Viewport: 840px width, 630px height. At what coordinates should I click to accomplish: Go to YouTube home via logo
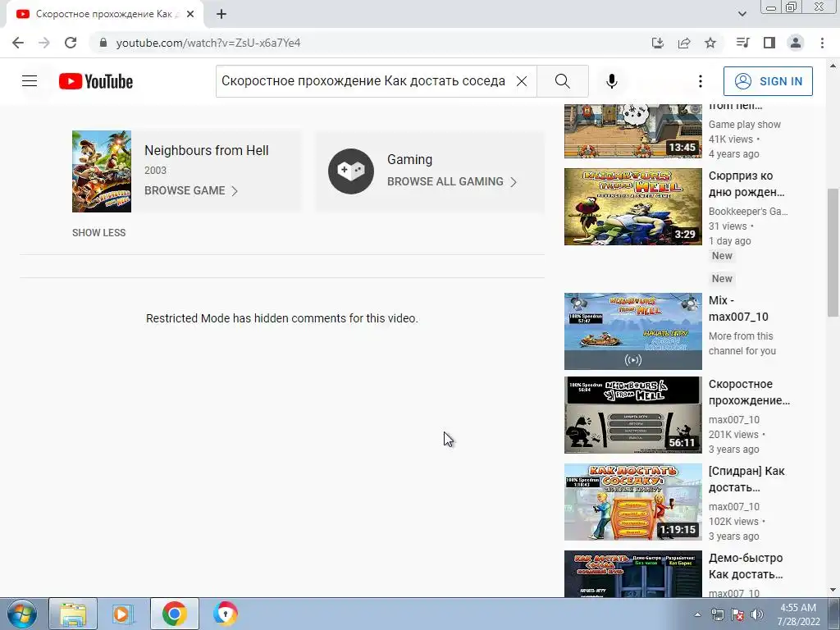pyautogui.click(x=96, y=81)
